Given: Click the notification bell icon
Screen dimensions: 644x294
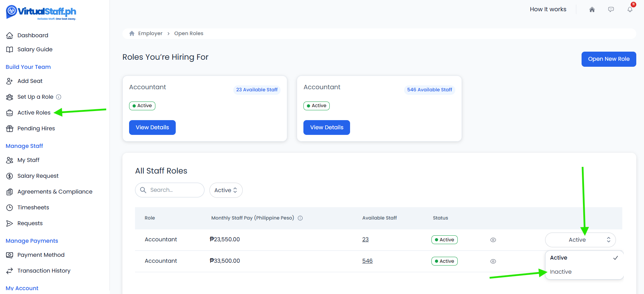Looking at the screenshot, I should pos(630,9).
